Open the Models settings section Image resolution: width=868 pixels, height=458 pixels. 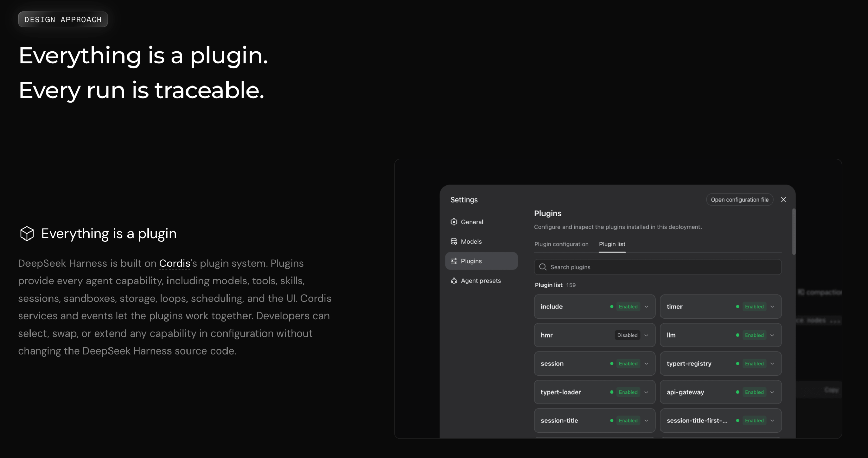(481, 242)
